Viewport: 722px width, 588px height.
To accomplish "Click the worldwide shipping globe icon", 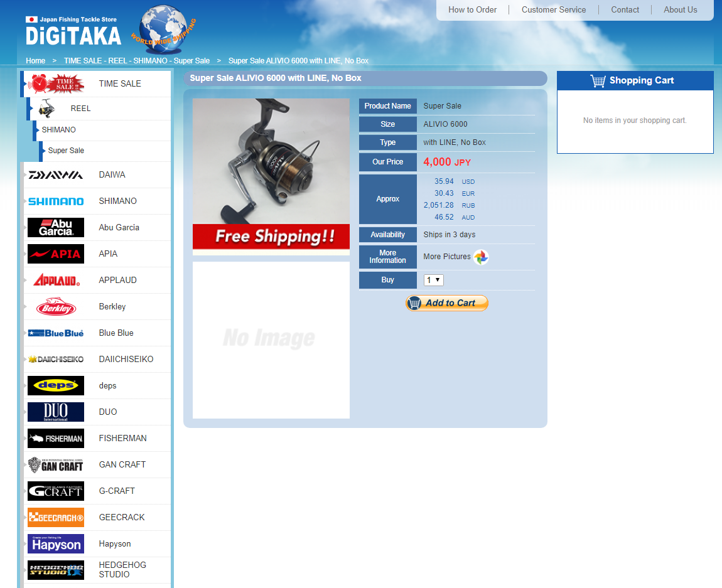I will pyautogui.click(x=163, y=29).
